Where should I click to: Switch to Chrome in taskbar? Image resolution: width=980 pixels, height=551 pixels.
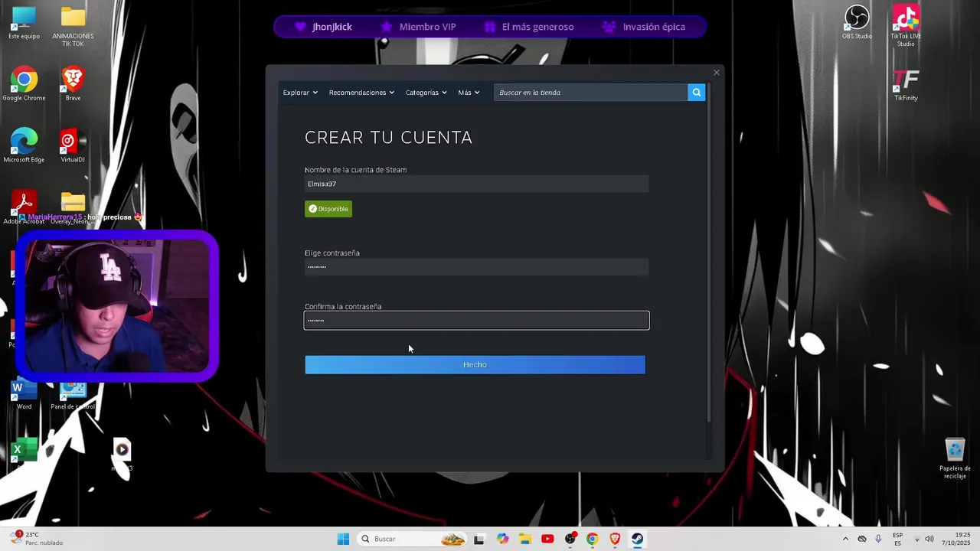click(592, 539)
